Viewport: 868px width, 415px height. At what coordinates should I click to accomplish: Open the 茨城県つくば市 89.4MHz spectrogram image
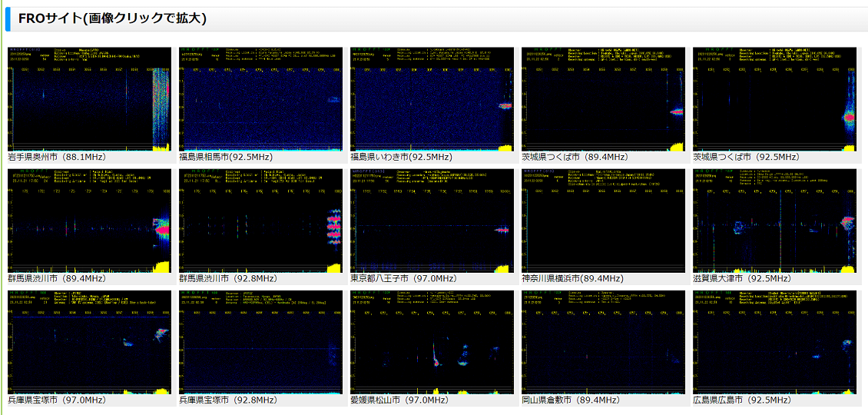point(604,99)
